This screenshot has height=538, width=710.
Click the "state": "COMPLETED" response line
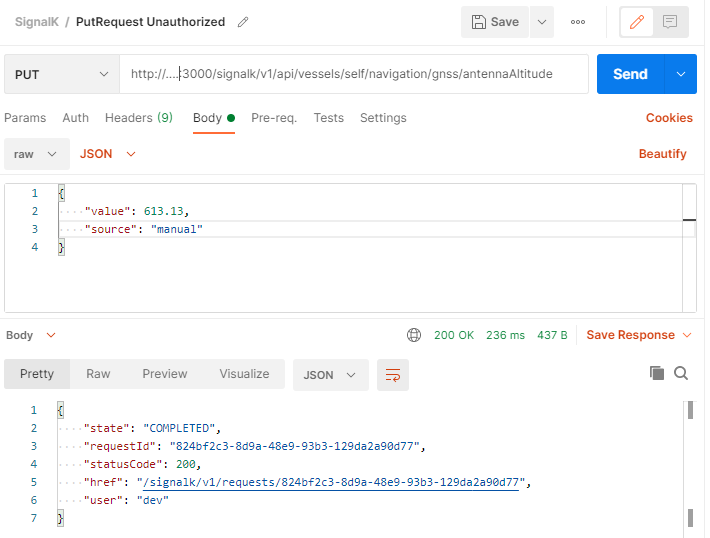(152, 428)
